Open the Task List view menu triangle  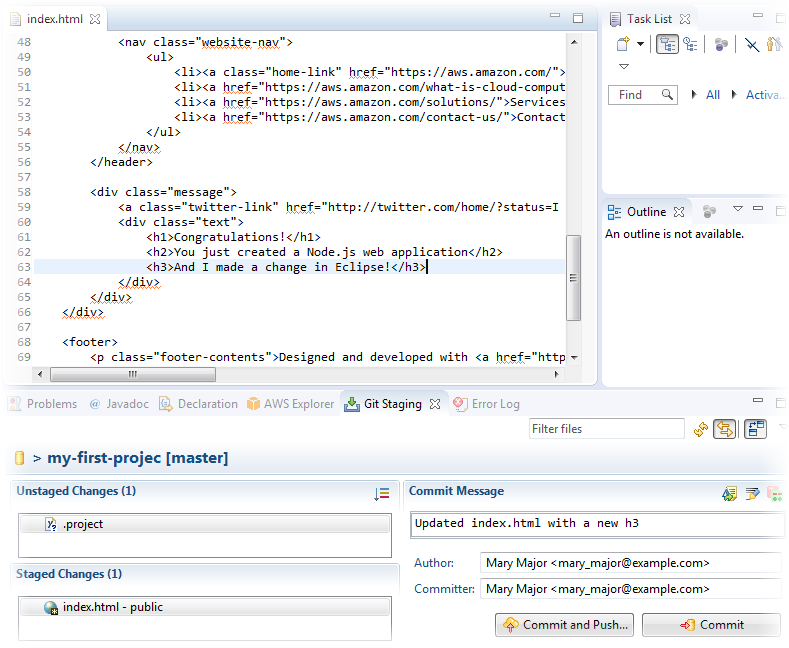[x=624, y=66]
